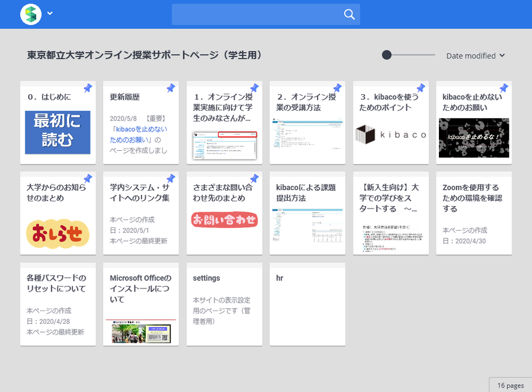Unpin the「0．はじめに」page
The height and width of the screenshot is (392, 532).
click(x=88, y=88)
